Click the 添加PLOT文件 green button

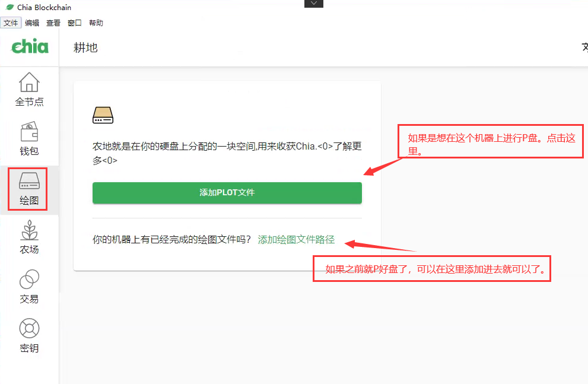click(227, 192)
